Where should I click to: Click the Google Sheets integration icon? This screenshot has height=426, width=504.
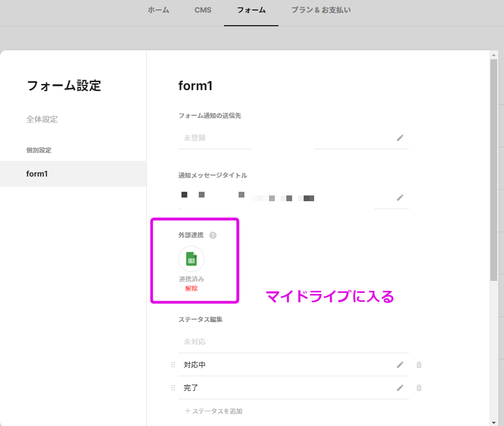pyautogui.click(x=191, y=259)
